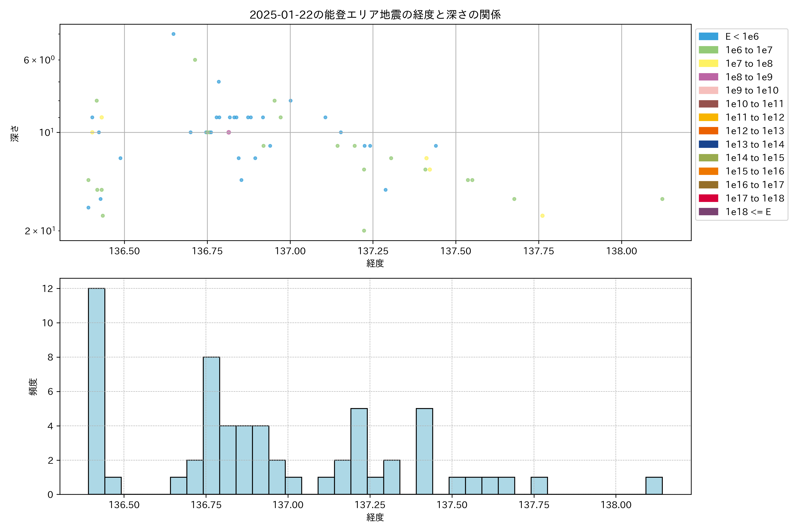Click the purple 1e8 to 1e9 swatch
This screenshot has width=798, height=532.
(708, 77)
